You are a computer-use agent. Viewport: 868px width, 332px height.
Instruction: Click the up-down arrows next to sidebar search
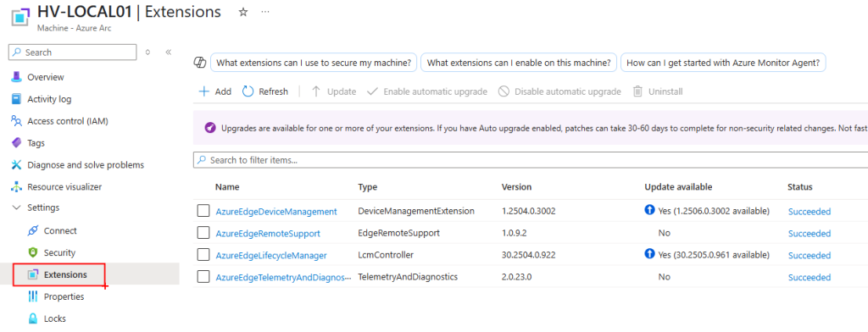point(147,52)
